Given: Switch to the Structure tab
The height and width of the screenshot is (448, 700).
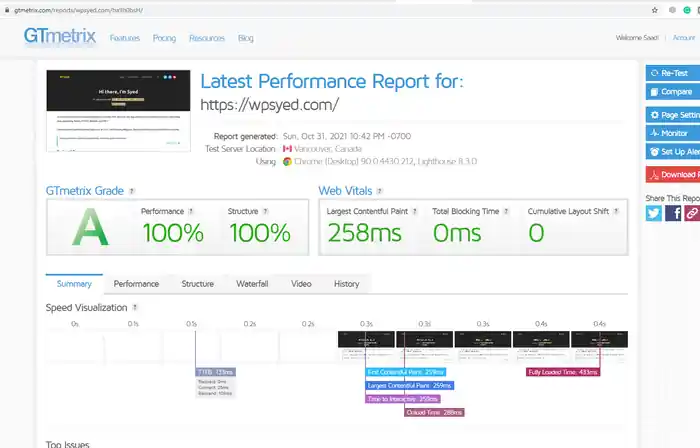Looking at the screenshot, I should (197, 284).
